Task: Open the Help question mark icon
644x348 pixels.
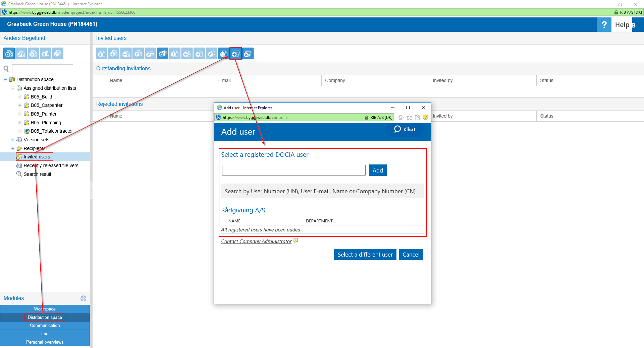Action: tap(604, 25)
